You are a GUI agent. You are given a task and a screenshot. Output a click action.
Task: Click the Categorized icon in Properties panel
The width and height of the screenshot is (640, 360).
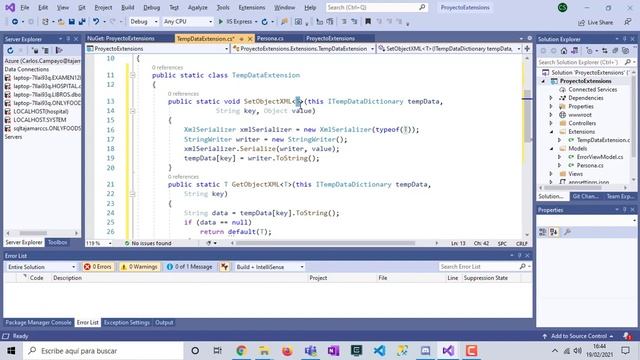point(543,232)
